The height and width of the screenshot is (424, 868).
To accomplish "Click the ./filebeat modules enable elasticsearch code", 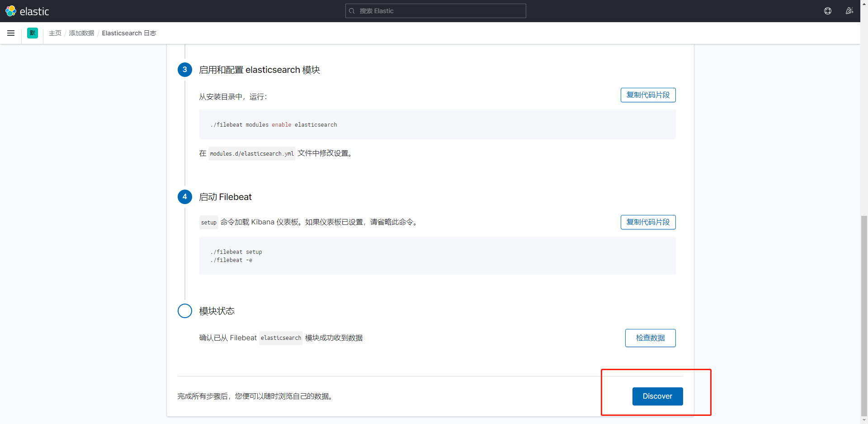I will [274, 125].
